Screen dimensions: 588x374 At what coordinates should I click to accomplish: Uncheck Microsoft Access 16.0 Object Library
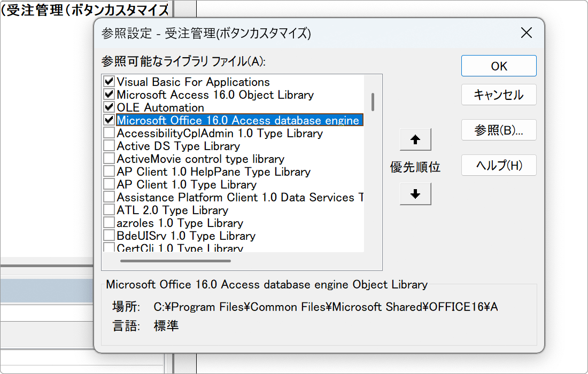coord(109,95)
